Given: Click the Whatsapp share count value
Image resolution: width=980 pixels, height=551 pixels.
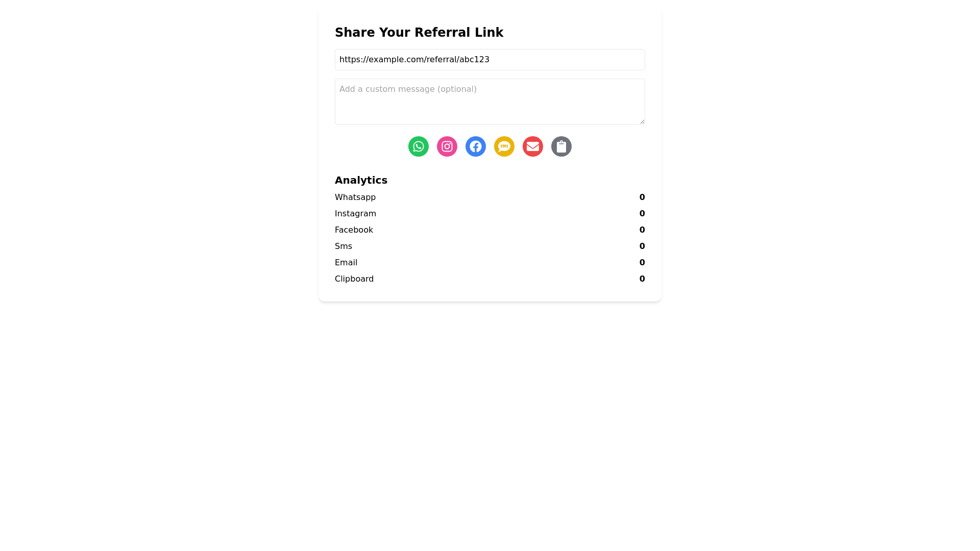Looking at the screenshot, I should click(x=642, y=197).
